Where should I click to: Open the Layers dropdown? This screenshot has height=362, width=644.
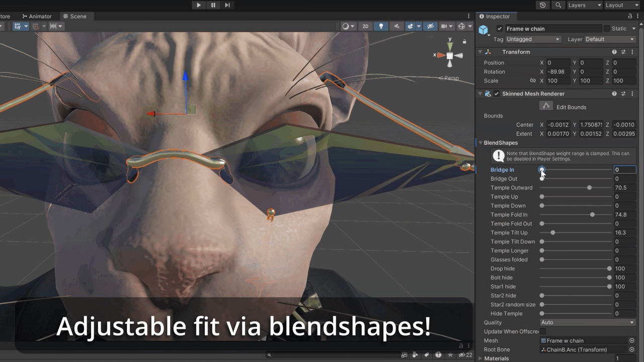[x=584, y=5]
